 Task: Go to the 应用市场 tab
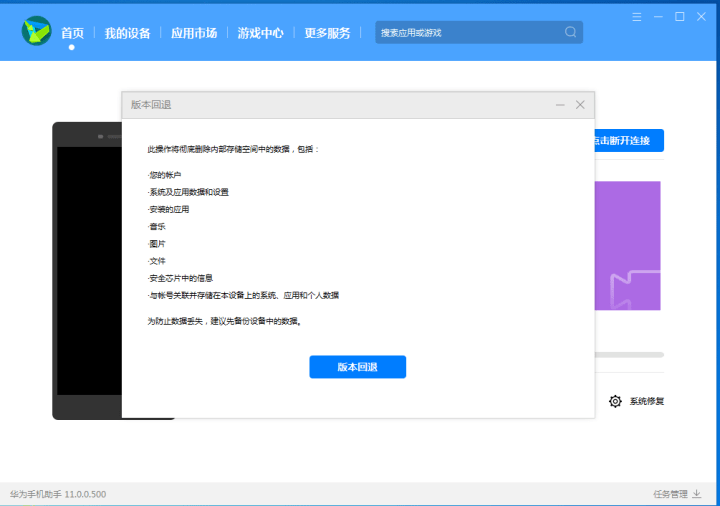(194, 33)
